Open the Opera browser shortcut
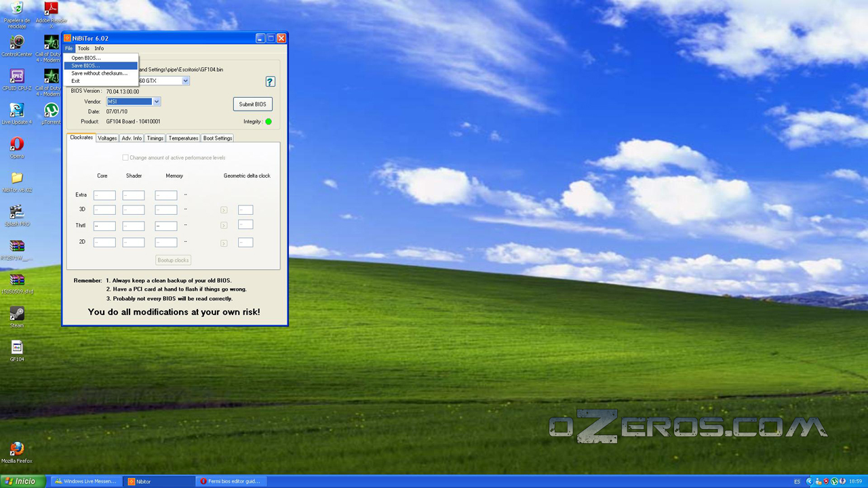This screenshot has width=868, height=488. [x=17, y=148]
